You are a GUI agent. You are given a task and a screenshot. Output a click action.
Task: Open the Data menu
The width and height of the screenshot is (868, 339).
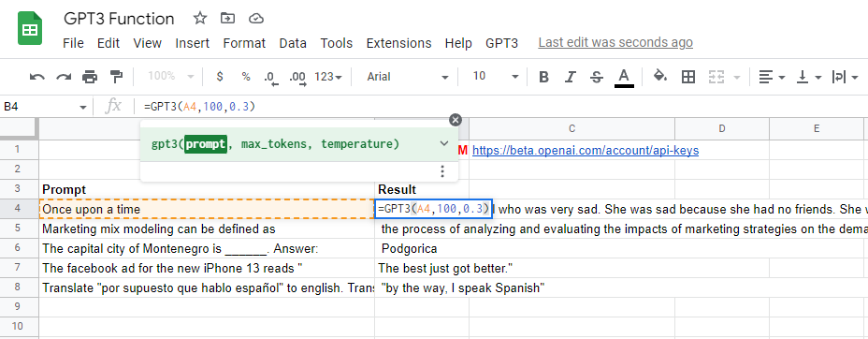tap(293, 43)
